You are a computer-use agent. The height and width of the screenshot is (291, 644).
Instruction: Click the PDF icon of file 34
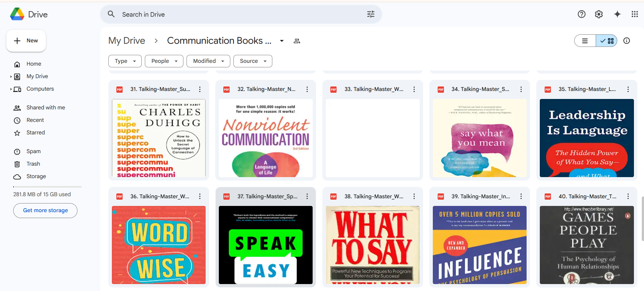click(x=441, y=90)
